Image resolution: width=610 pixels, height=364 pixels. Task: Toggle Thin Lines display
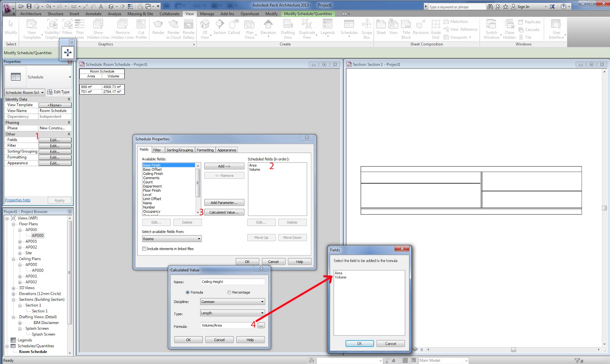point(80,27)
